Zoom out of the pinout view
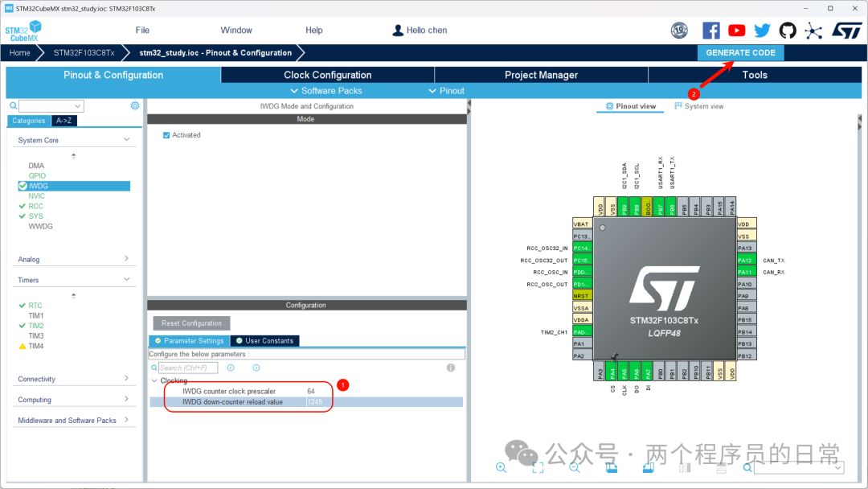Screen dimensions: 868x489 [575, 467]
